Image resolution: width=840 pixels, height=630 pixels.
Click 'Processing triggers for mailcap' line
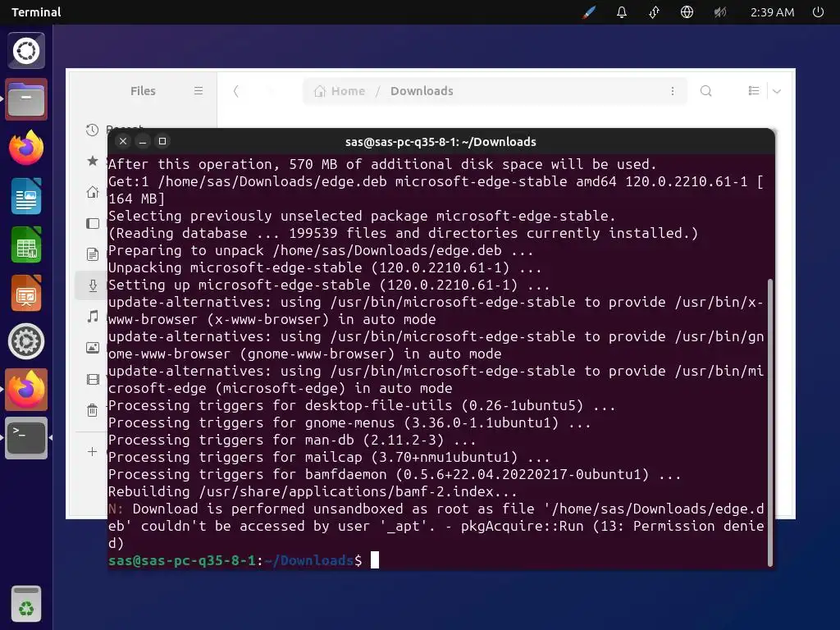coord(329,458)
